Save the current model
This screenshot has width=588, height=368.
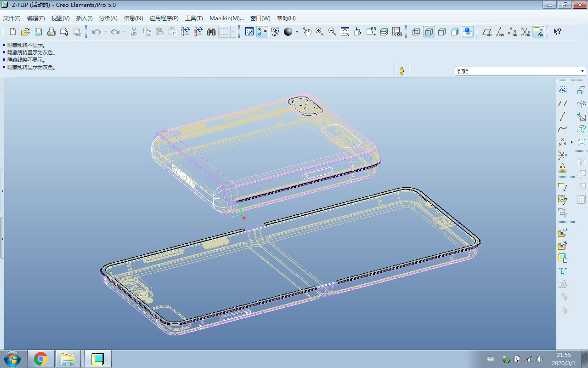(x=39, y=32)
